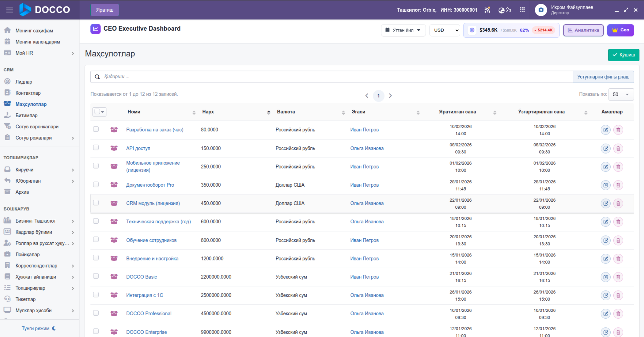Click the search magnifier icon
Viewport: 644px width, 337px height.
click(97, 77)
